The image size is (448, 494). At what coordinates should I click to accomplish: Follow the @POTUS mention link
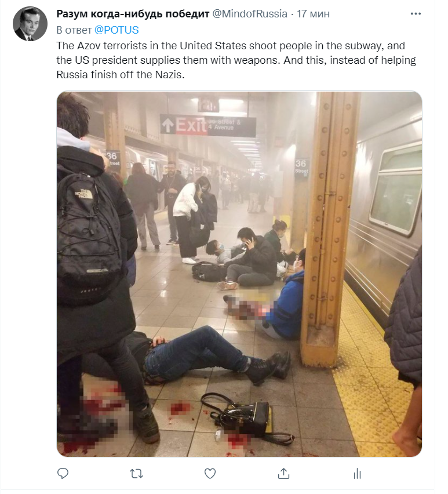(116, 30)
